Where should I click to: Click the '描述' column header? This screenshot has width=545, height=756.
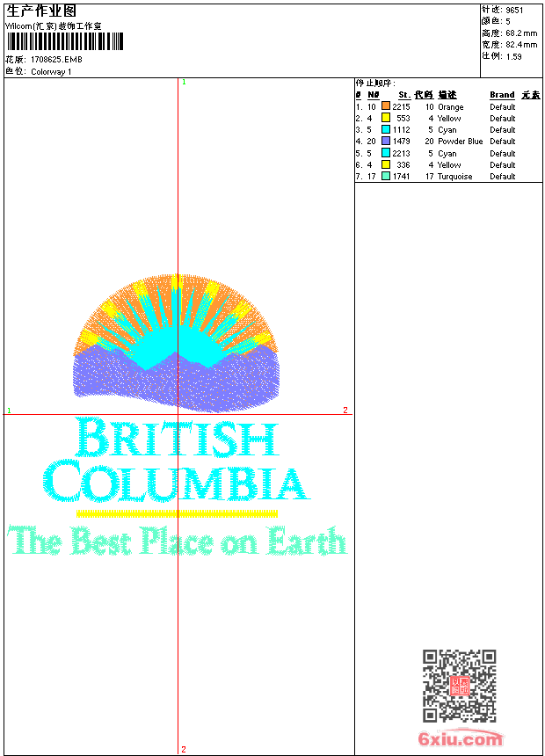pyautogui.click(x=447, y=95)
